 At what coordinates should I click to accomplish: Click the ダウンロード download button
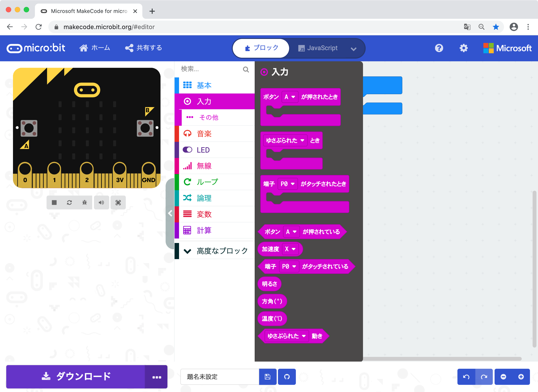75,377
